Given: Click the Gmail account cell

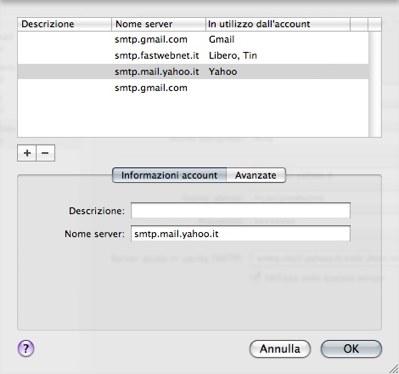Looking at the screenshot, I should (x=222, y=40).
